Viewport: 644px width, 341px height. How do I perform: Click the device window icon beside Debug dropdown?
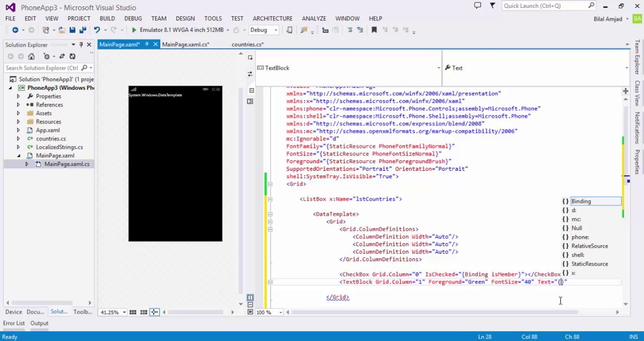click(x=290, y=30)
